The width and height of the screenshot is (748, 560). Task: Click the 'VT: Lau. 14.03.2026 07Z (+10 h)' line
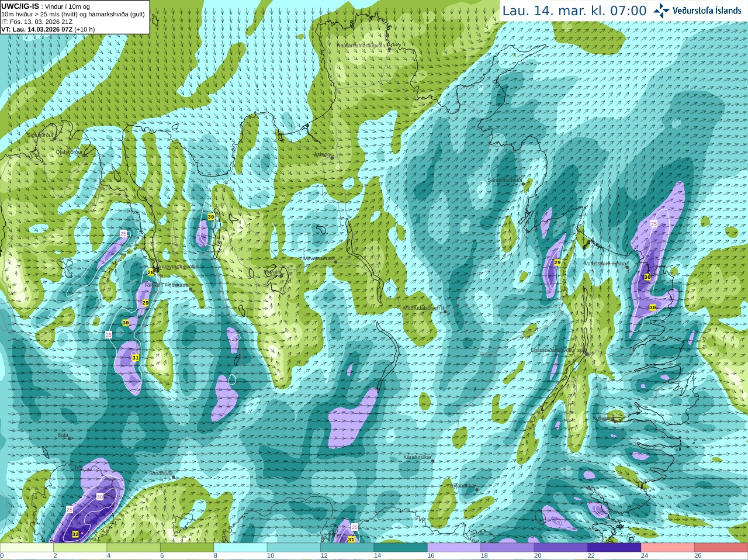[48, 29]
